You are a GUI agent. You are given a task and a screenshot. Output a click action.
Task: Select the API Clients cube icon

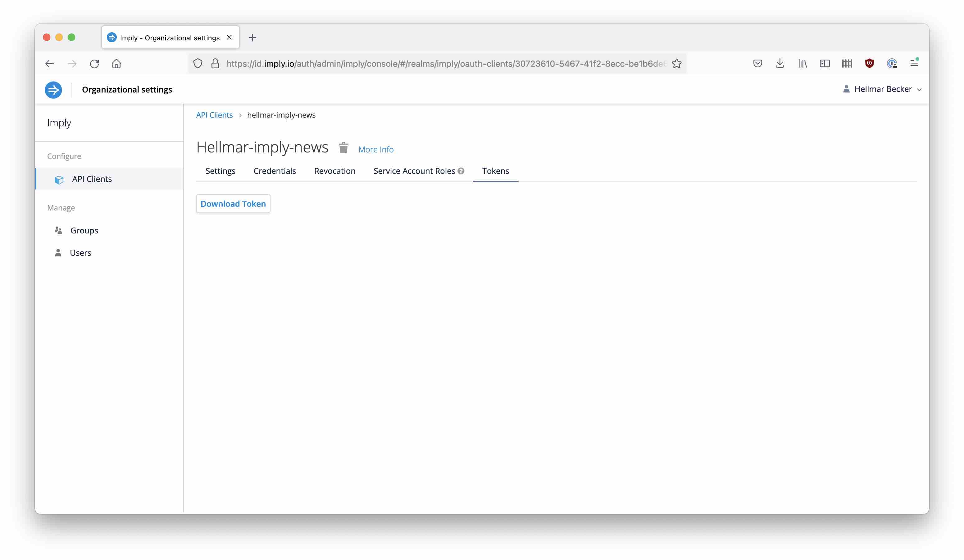[x=59, y=179]
